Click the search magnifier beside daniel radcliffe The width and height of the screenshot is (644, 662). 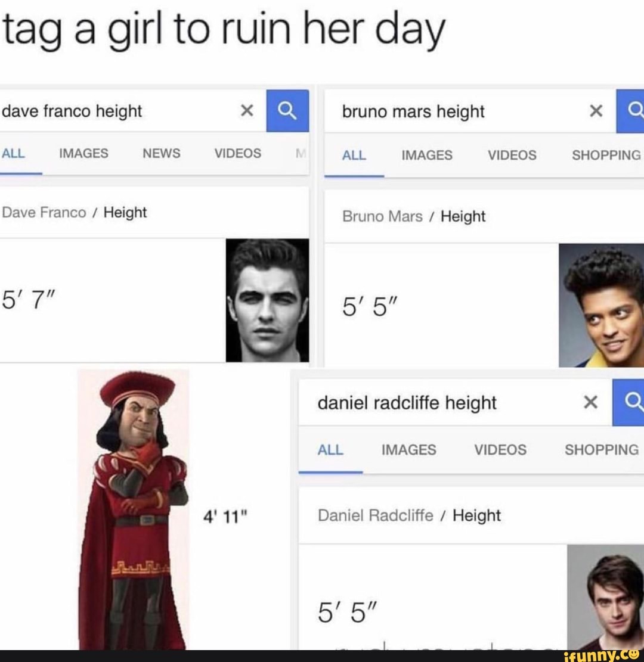pos(628,402)
